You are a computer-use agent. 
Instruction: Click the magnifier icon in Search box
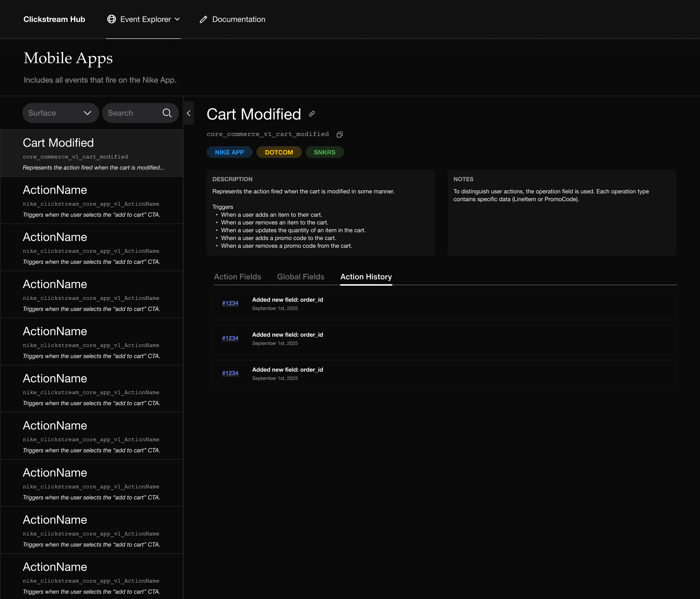click(167, 113)
